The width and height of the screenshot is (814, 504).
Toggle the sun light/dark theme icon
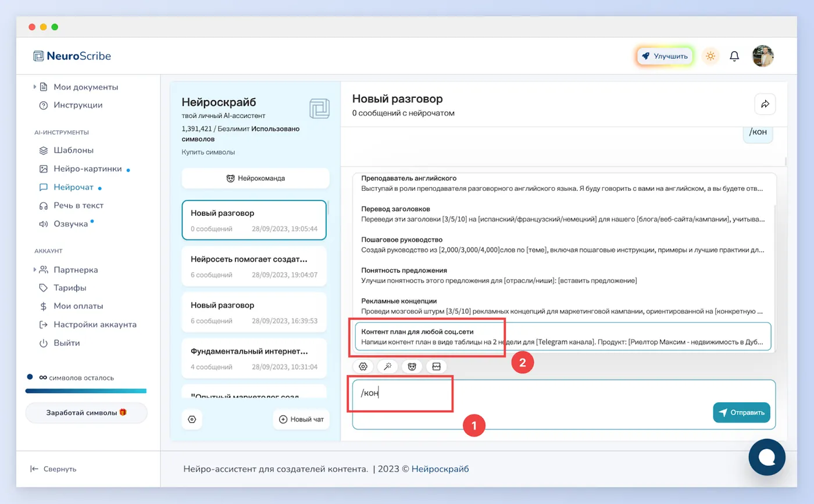(x=710, y=56)
